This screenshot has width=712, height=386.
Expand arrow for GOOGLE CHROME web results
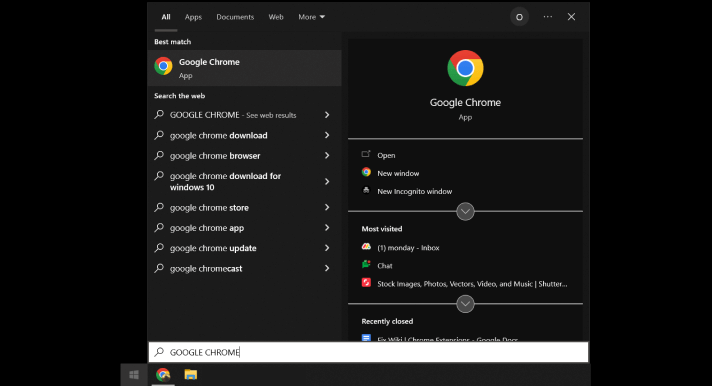pyautogui.click(x=327, y=115)
